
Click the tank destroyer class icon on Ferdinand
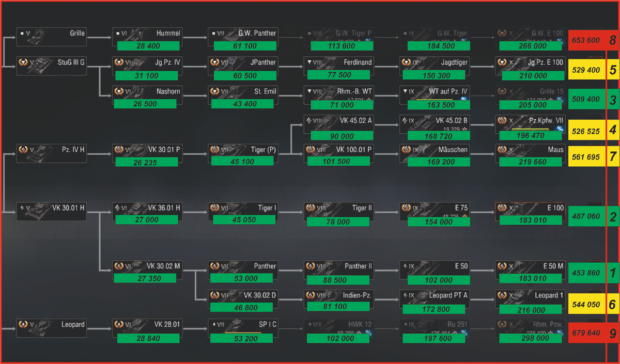(309, 62)
